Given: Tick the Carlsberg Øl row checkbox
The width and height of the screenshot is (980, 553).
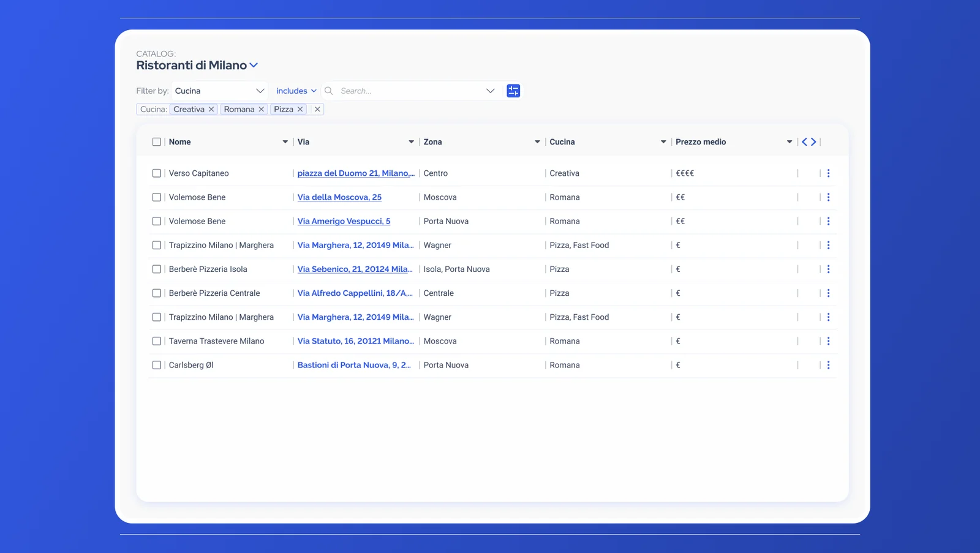Looking at the screenshot, I should [157, 365].
